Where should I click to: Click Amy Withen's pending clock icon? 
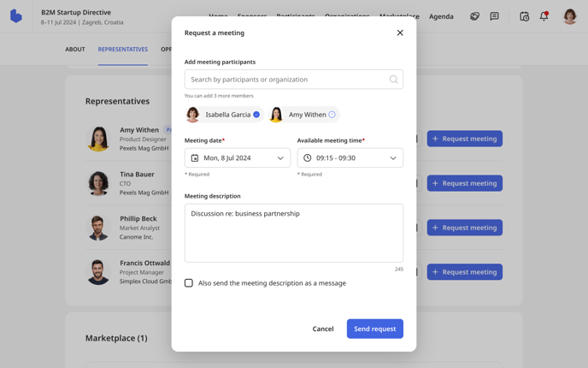point(332,115)
